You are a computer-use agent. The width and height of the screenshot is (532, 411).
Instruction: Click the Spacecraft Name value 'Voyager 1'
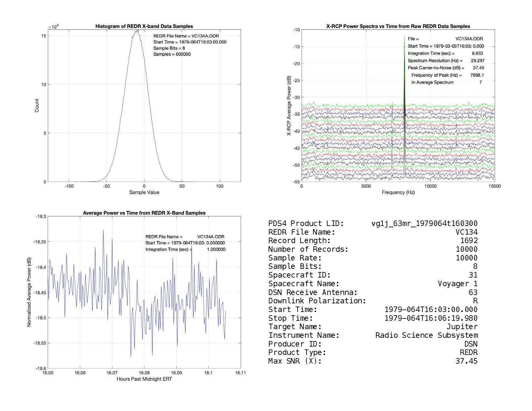[x=458, y=284]
